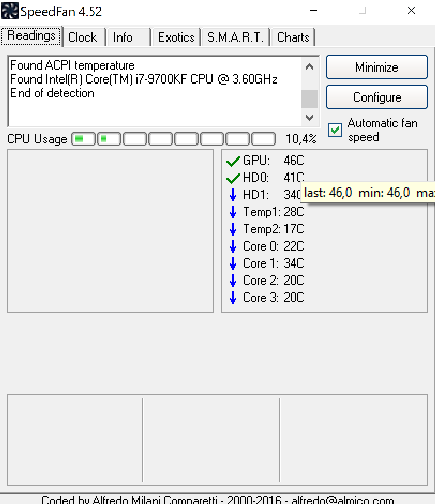Select the GPU temperature reading 46C

pos(294,161)
